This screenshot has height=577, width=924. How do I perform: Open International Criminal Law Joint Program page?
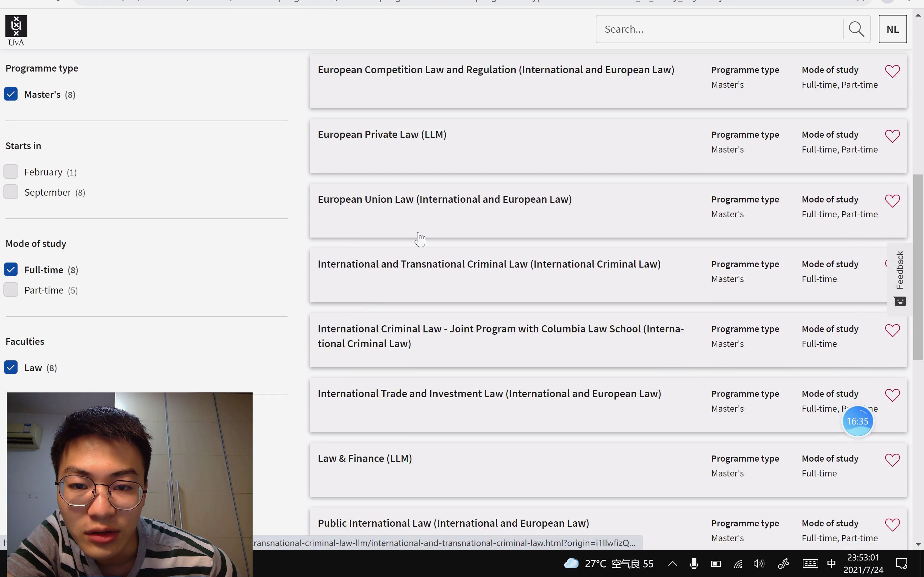500,336
